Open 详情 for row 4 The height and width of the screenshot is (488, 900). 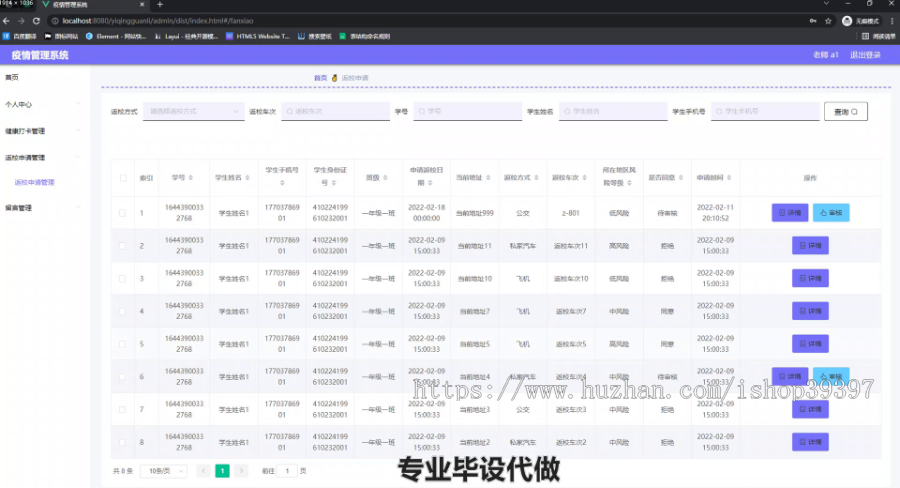pos(810,311)
